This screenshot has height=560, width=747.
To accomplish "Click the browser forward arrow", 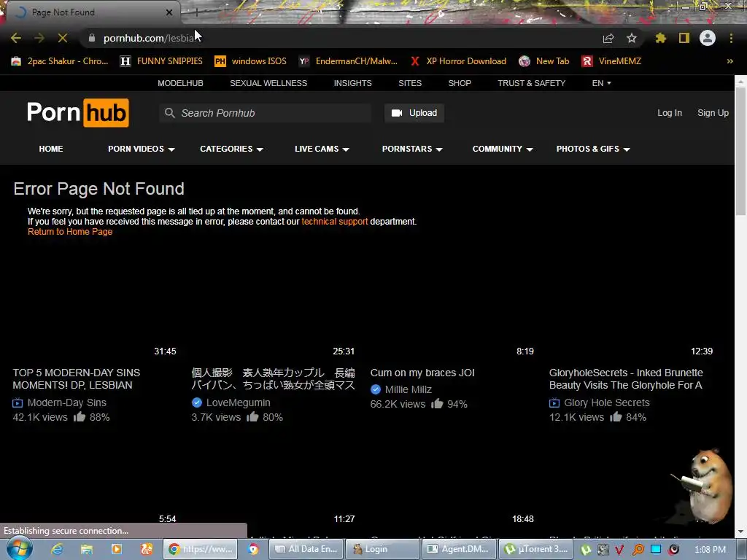I will point(39,38).
